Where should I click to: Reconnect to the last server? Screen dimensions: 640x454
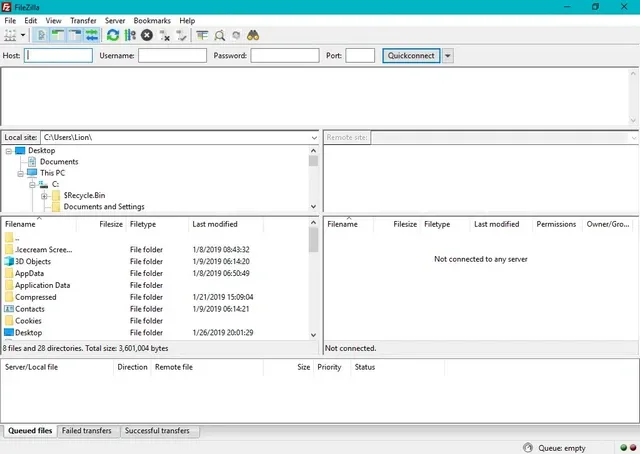pos(182,36)
